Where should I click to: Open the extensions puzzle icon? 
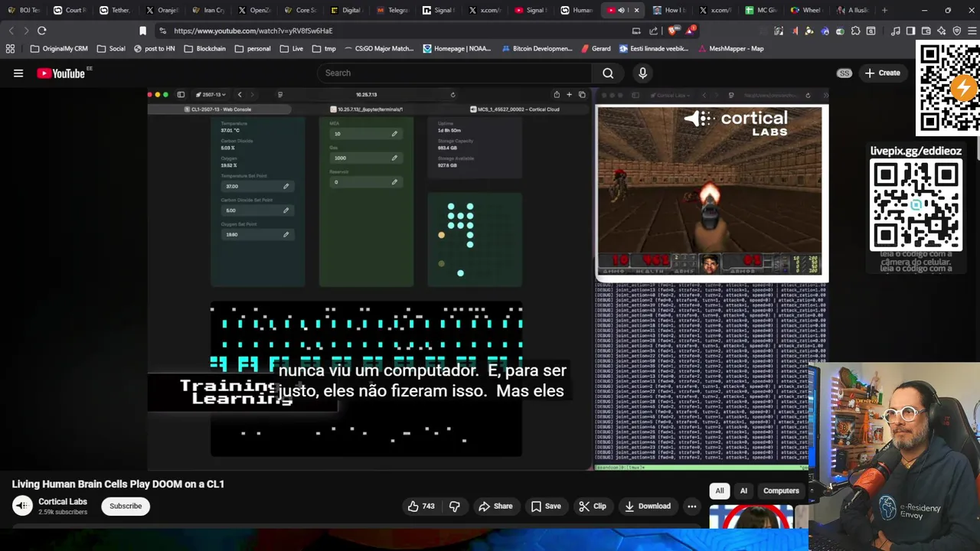tap(855, 31)
